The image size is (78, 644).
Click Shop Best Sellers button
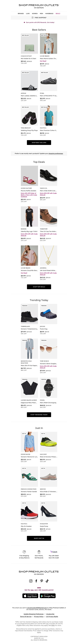[39, 142]
